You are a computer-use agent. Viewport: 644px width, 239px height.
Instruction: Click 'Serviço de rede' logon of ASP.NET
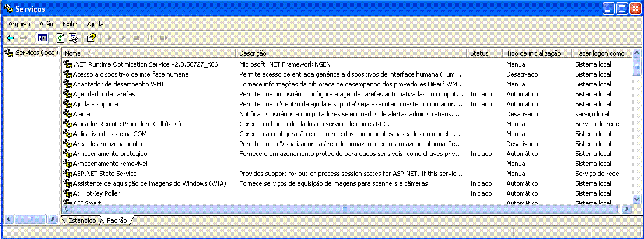(x=597, y=174)
